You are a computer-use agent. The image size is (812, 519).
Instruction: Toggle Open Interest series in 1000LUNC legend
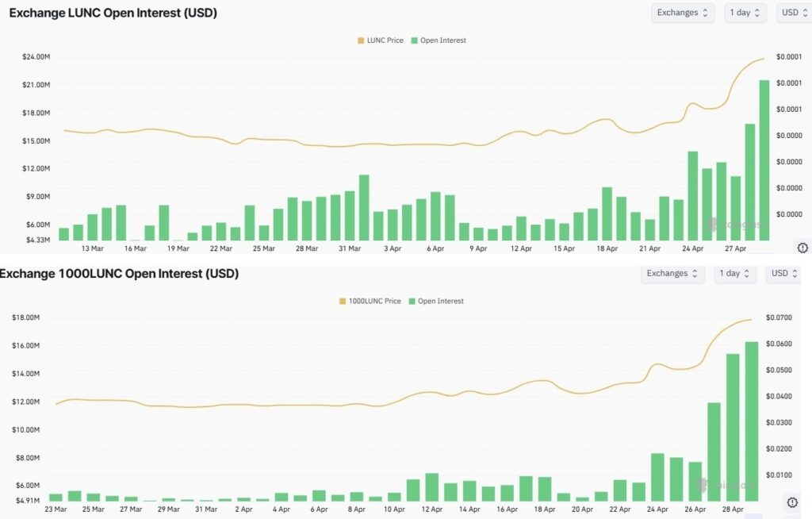tap(436, 302)
